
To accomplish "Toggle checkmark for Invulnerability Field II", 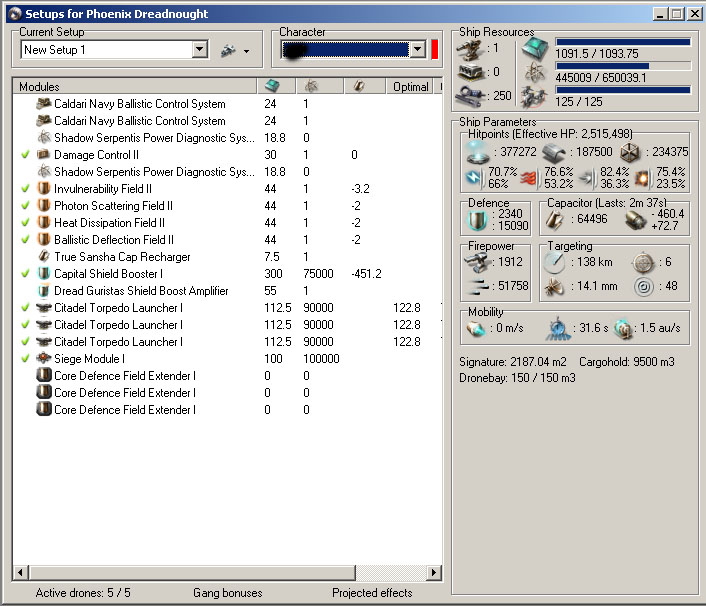I will pyautogui.click(x=26, y=189).
